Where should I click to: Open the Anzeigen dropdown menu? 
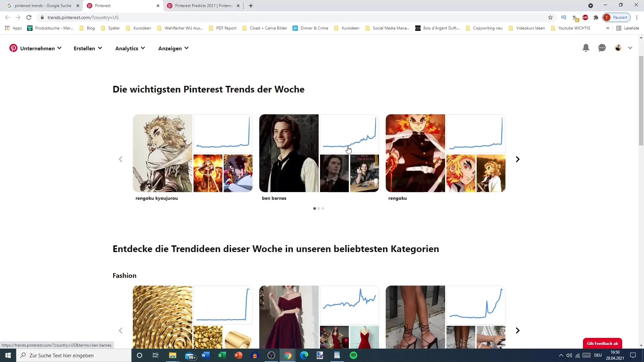pyautogui.click(x=173, y=48)
